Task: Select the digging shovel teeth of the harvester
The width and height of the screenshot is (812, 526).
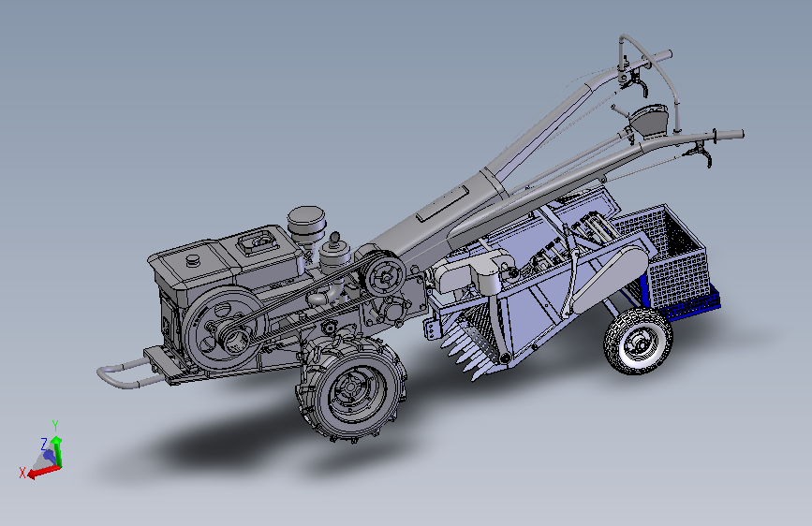Action: pos(467,353)
